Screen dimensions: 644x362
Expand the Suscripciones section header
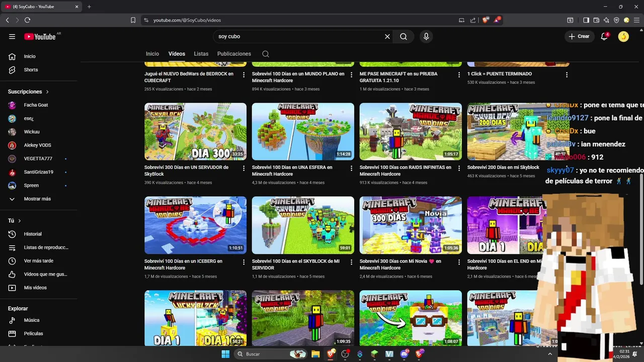click(x=29, y=92)
